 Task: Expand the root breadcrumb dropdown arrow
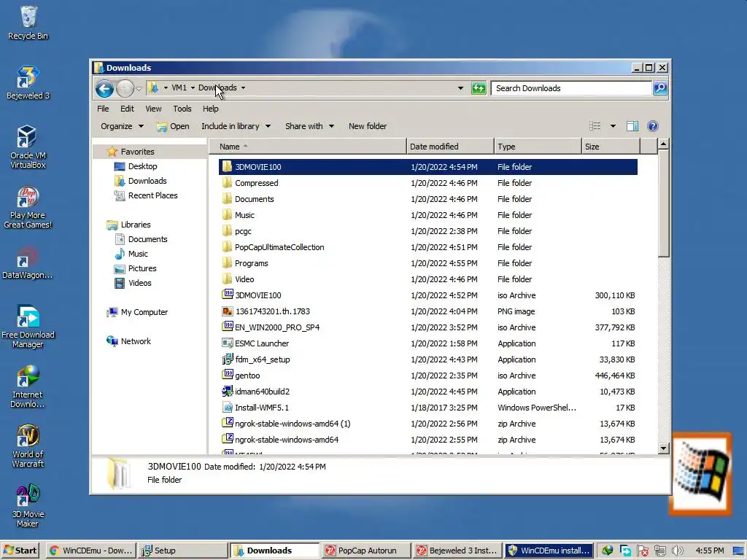coord(166,88)
